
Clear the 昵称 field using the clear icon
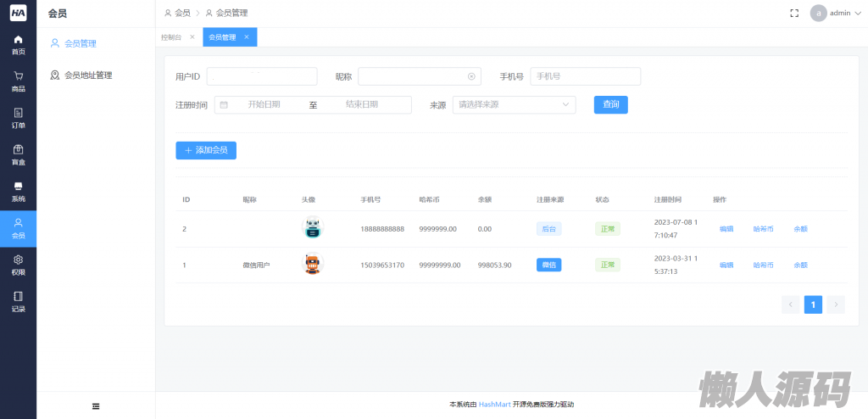(x=471, y=76)
